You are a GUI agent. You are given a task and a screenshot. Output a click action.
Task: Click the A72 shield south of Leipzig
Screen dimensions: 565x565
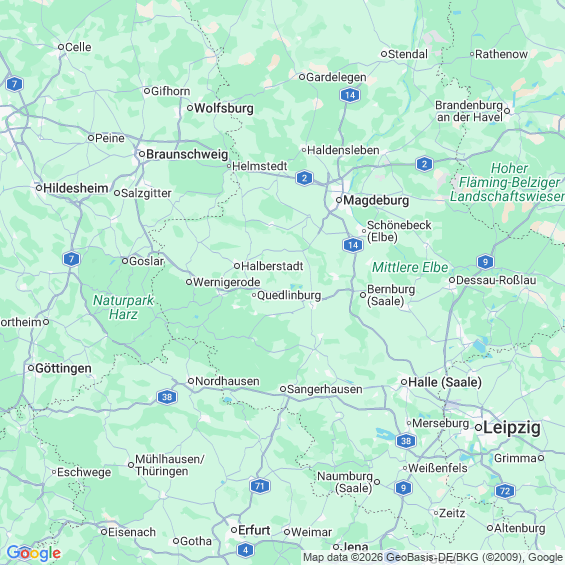click(x=505, y=491)
